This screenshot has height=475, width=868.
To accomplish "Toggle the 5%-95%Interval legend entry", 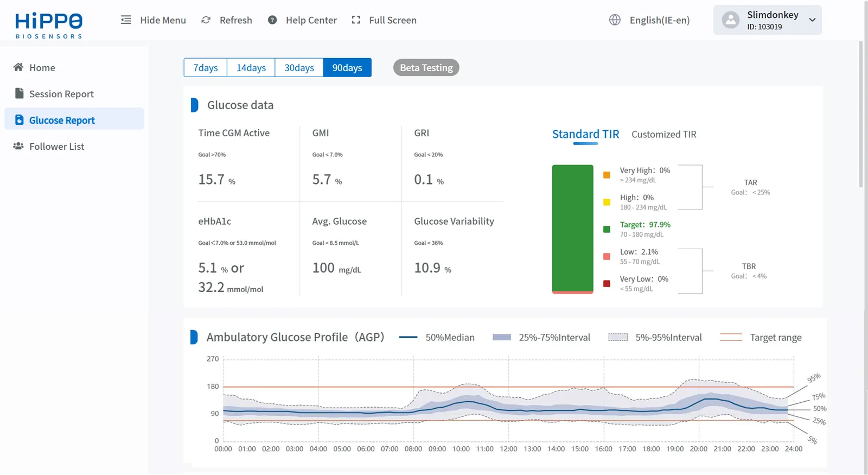I will (x=655, y=337).
